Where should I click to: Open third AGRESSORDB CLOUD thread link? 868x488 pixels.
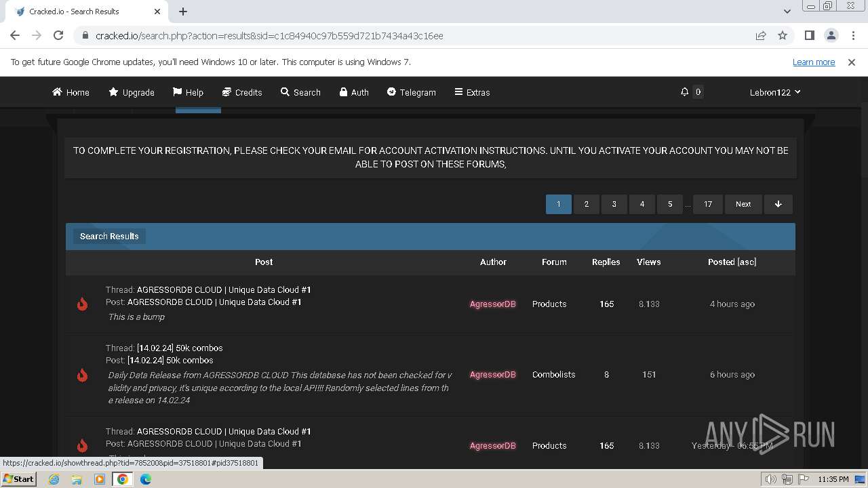pos(224,431)
